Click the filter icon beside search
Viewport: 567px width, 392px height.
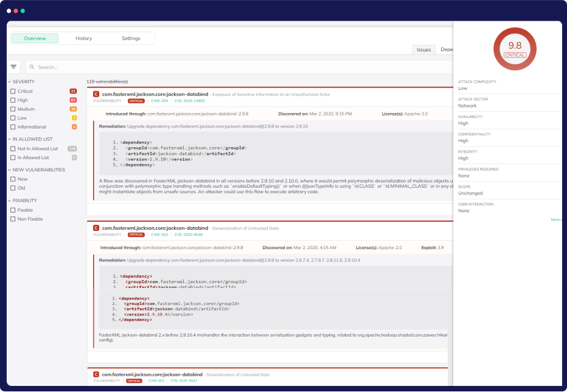tap(13, 67)
